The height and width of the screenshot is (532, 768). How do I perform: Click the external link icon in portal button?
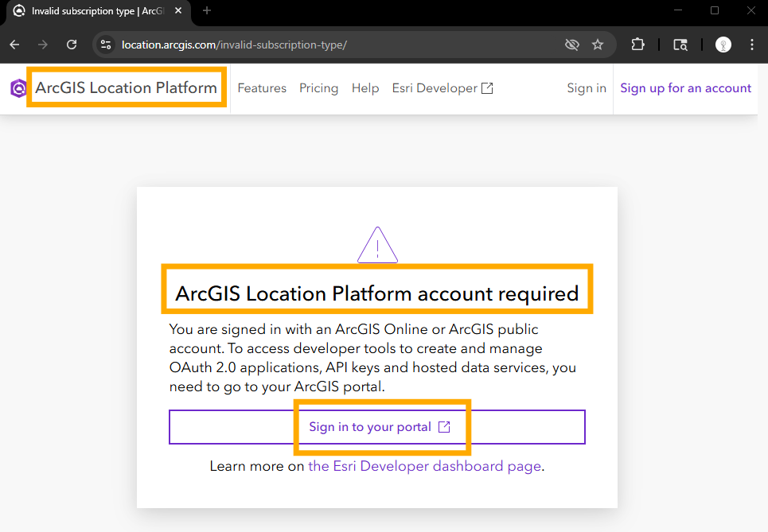click(x=444, y=427)
